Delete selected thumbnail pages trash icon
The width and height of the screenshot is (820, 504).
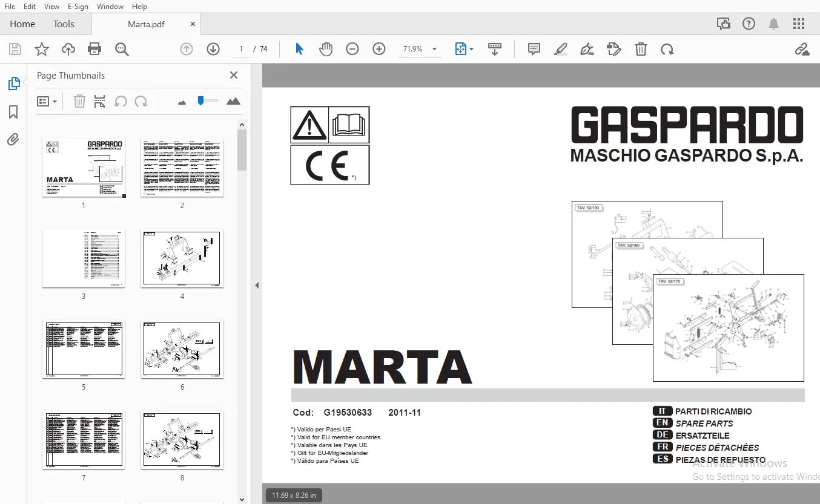click(79, 101)
